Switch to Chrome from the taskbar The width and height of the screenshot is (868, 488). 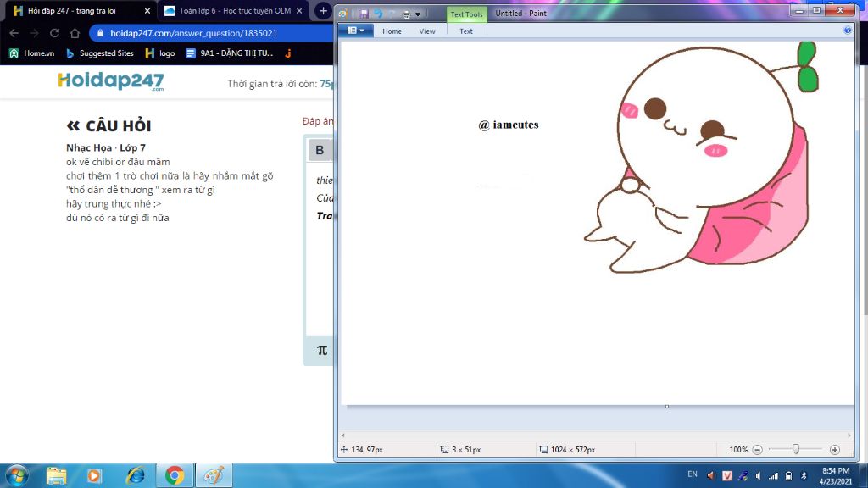point(175,475)
